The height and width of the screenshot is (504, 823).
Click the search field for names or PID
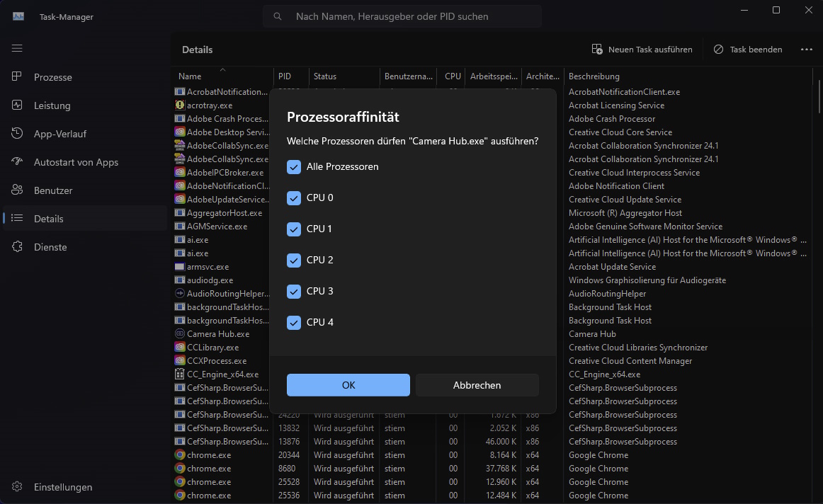click(x=402, y=16)
